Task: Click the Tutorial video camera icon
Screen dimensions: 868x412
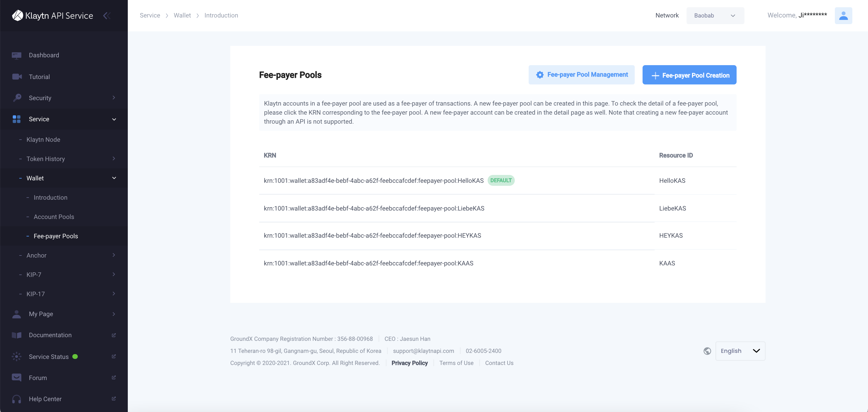Action: [x=17, y=77]
